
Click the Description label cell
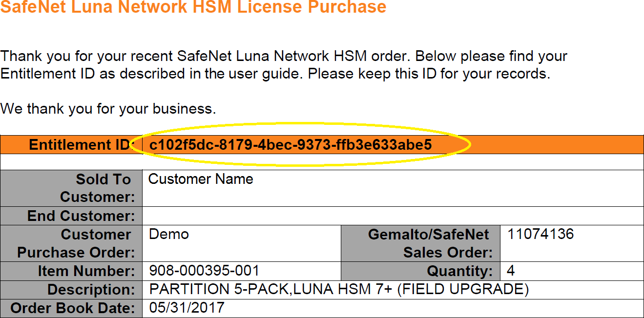91,290
